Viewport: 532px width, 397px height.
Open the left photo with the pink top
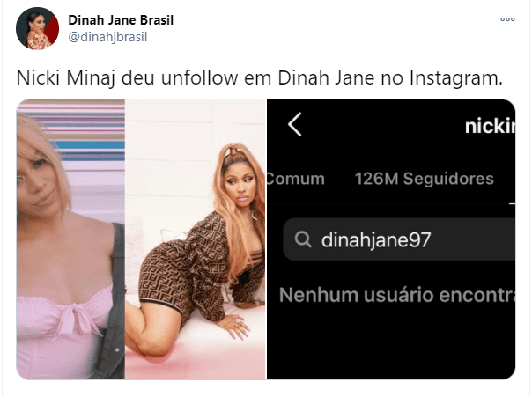pyautogui.click(x=70, y=239)
